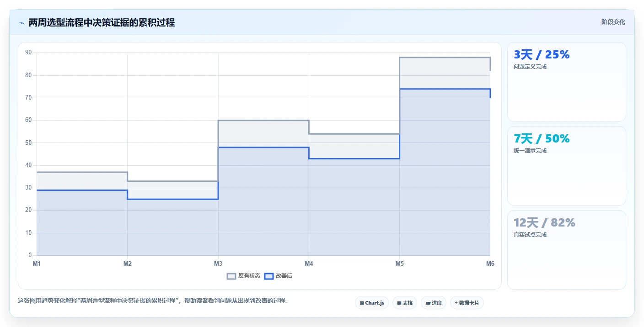Viewport: 644px width, 327px height.
Task: Open the 12天 / 82% stat card
Action: (566, 250)
